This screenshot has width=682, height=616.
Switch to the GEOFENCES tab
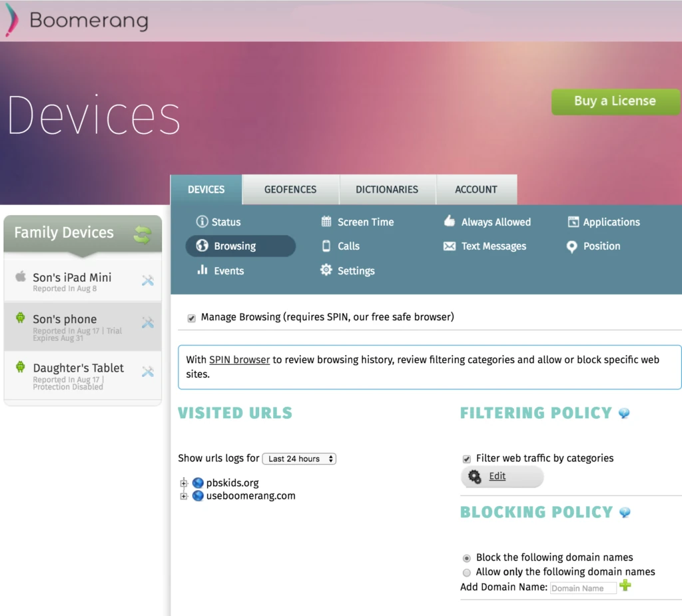(x=290, y=189)
